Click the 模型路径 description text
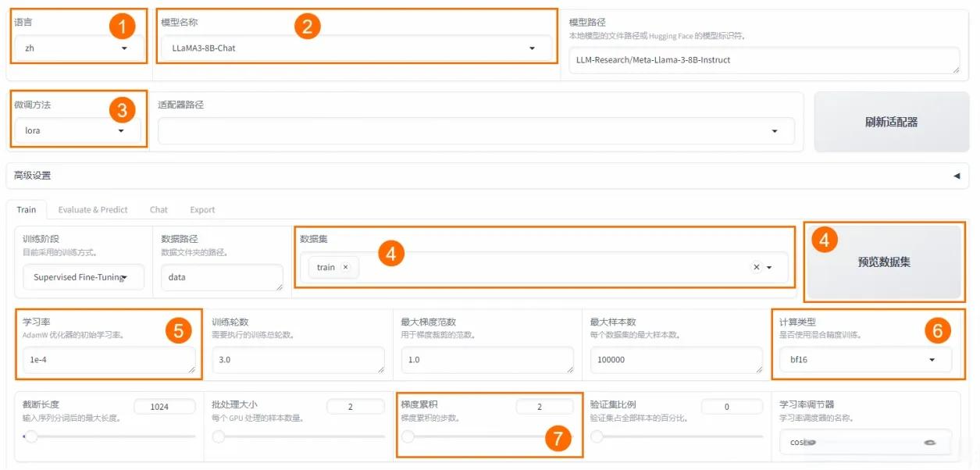 (x=657, y=37)
